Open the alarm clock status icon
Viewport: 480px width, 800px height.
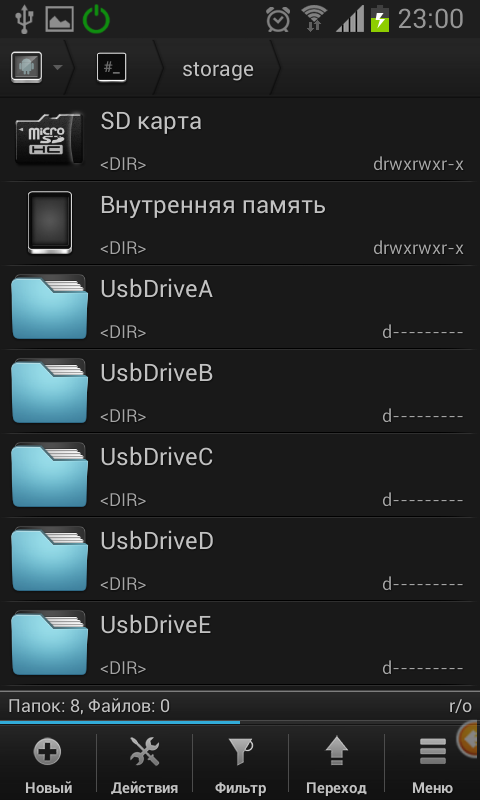pos(278,20)
